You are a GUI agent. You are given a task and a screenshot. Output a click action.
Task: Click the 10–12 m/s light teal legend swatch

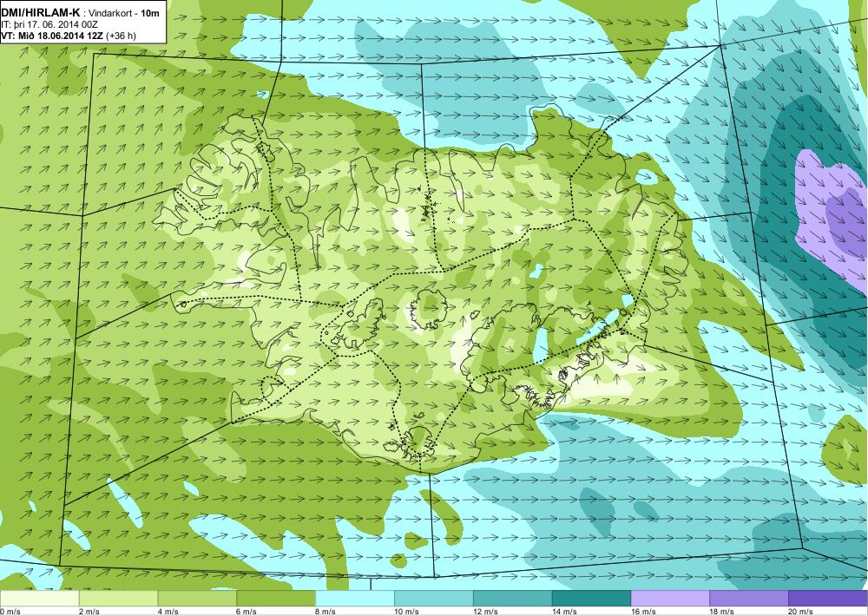433,599
